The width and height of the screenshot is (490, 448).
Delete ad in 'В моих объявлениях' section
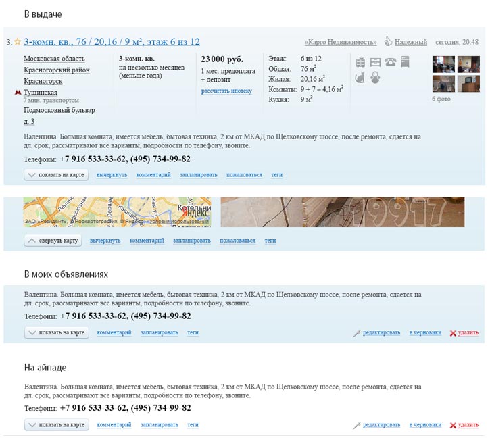click(x=464, y=332)
